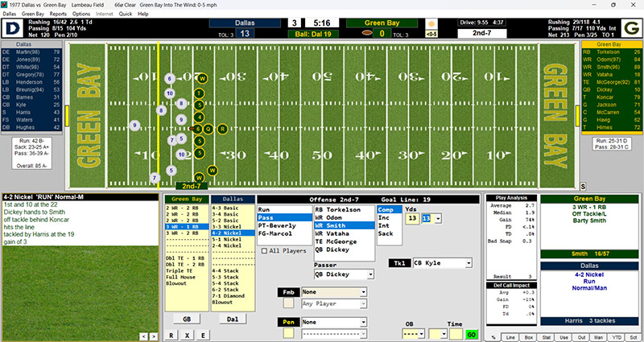Screen dimensions: 644x342
Task: Open the 'Any Player' dropdown
Action: 364,304
